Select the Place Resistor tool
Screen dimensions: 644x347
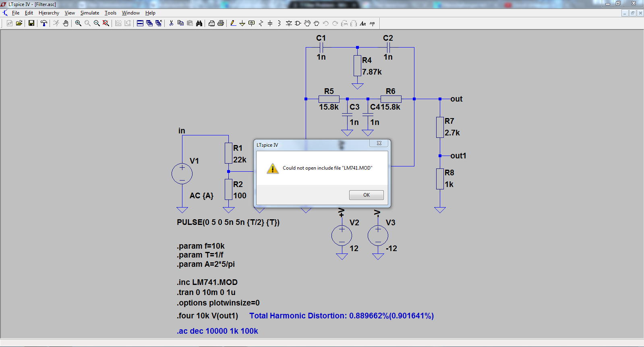(261, 23)
